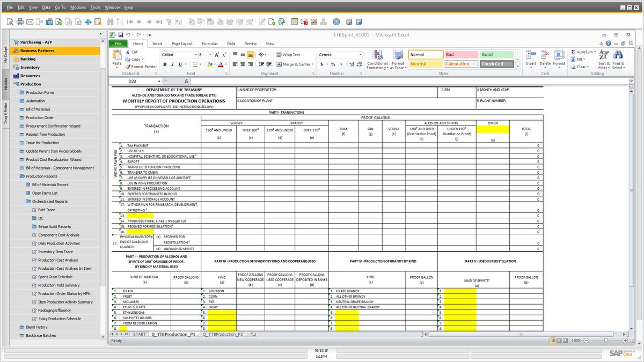The height and width of the screenshot is (362, 644).
Task: Open the Sort & Filter tool
Action: (603, 59)
